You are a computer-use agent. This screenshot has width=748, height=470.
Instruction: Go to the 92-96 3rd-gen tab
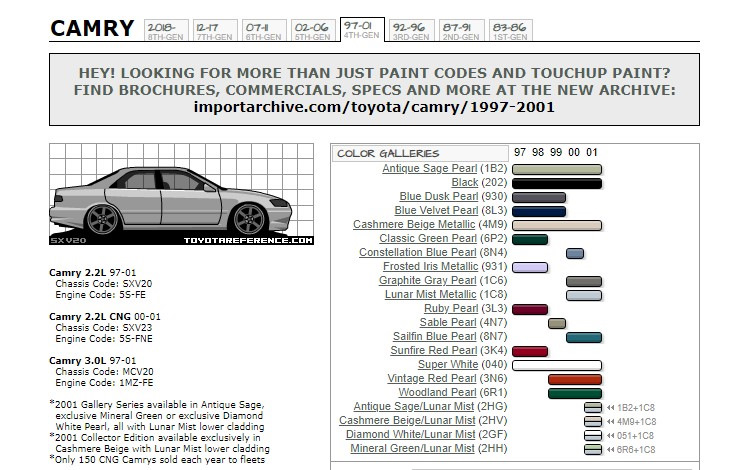pyautogui.click(x=412, y=31)
